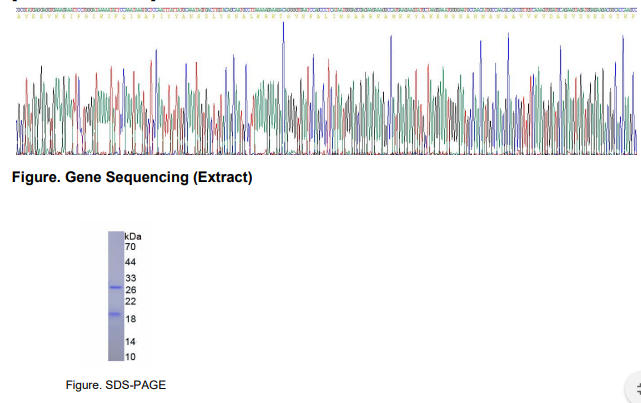Click the gene sequencing chromatogram image
Viewport: 641px width, 403px height.
pyautogui.click(x=326, y=81)
